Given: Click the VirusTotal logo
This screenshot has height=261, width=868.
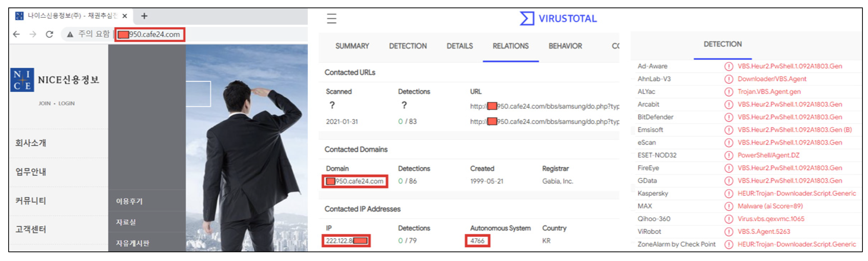Looking at the screenshot, I should click(x=558, y=19).
